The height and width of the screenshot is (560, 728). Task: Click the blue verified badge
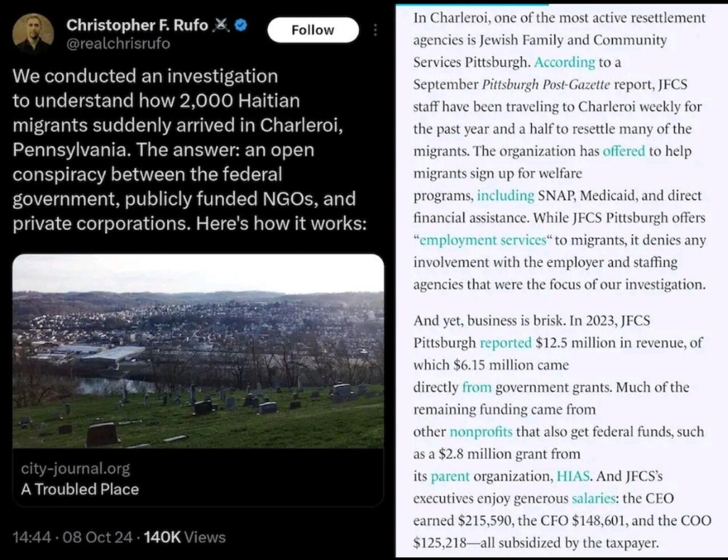(242, 26)
